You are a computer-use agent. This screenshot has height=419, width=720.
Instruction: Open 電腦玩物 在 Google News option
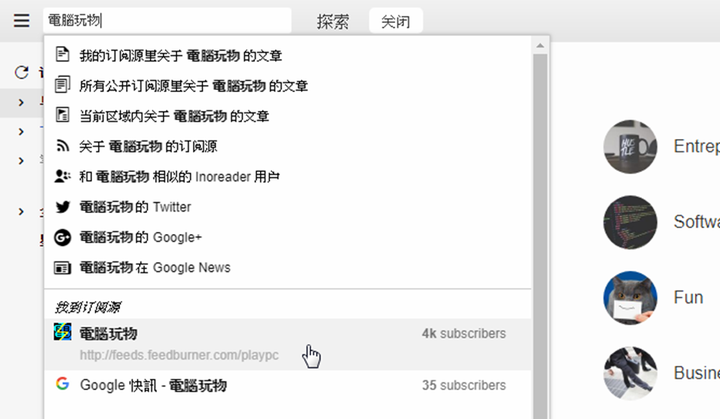[x=287, y=267]
